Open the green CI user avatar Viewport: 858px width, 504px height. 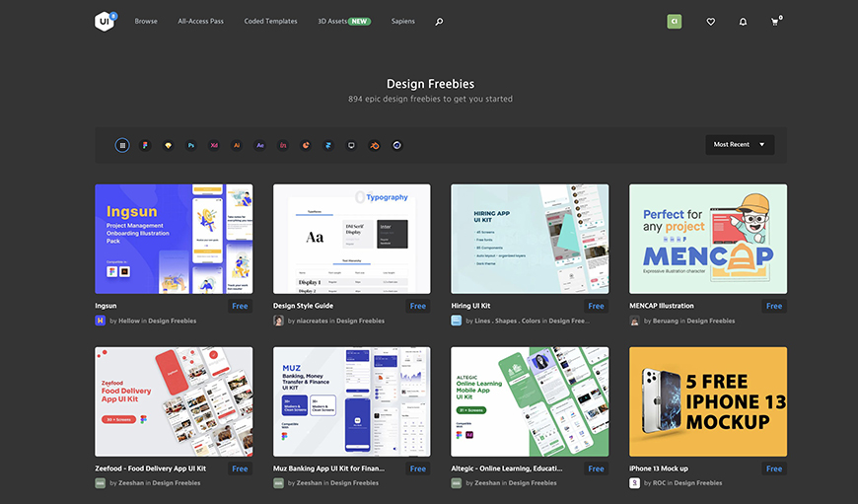point(675,22)
